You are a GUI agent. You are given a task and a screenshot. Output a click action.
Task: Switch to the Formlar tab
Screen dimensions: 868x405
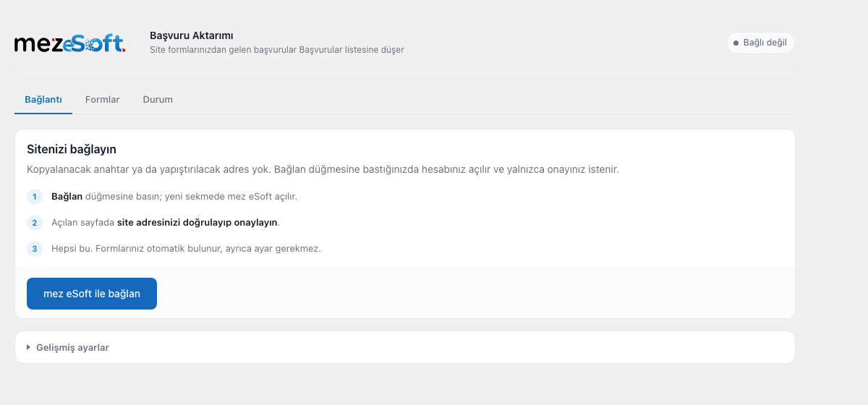102,100
